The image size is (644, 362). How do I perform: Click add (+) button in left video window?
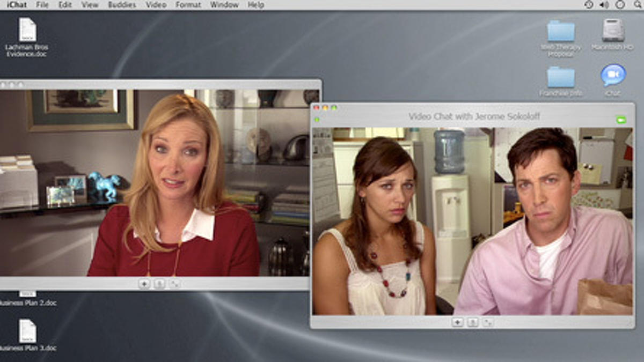tap(144, 284)
